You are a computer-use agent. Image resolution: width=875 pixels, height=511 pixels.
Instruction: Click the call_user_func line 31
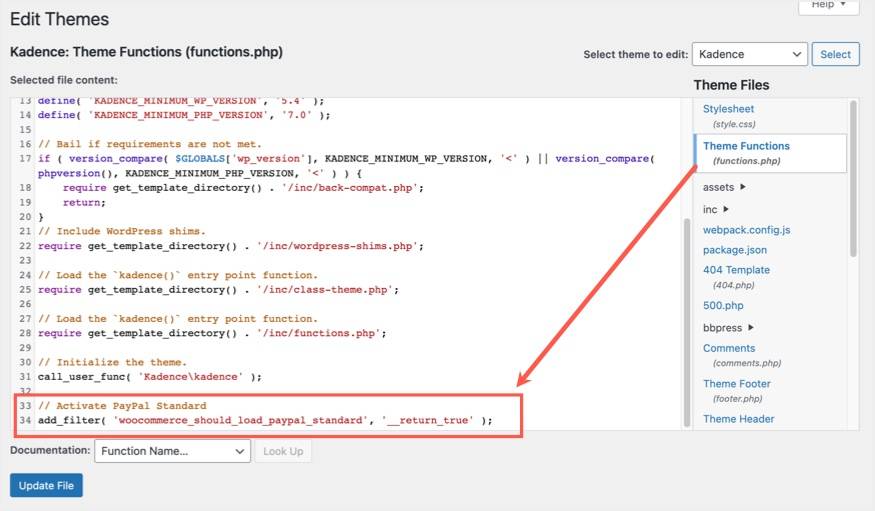[x=150, y=377]
